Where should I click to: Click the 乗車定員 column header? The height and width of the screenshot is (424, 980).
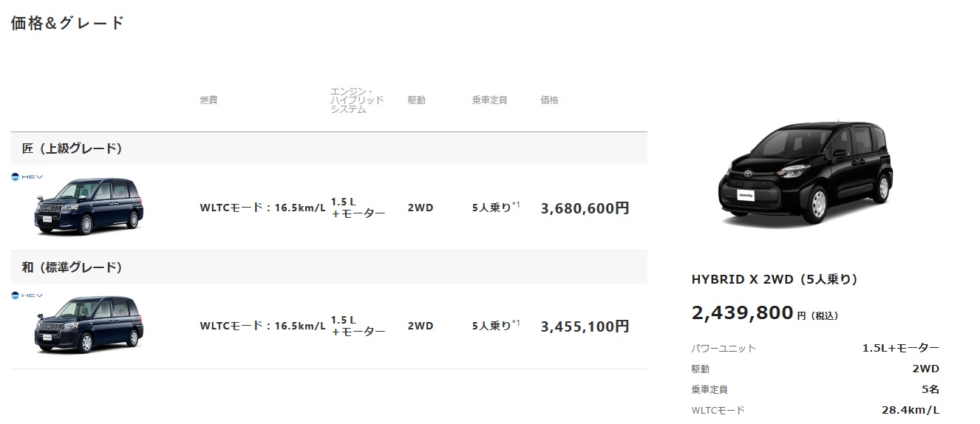pos(489,100)
